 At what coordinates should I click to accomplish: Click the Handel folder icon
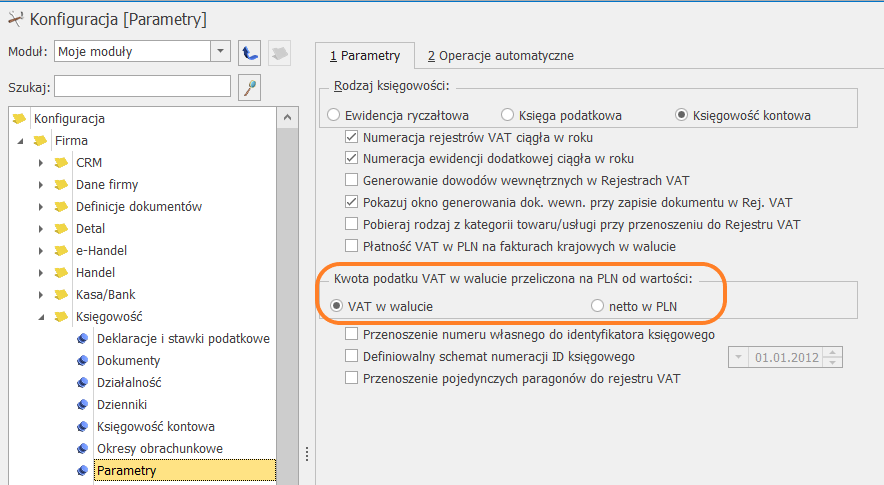click(x=61, y=272)
